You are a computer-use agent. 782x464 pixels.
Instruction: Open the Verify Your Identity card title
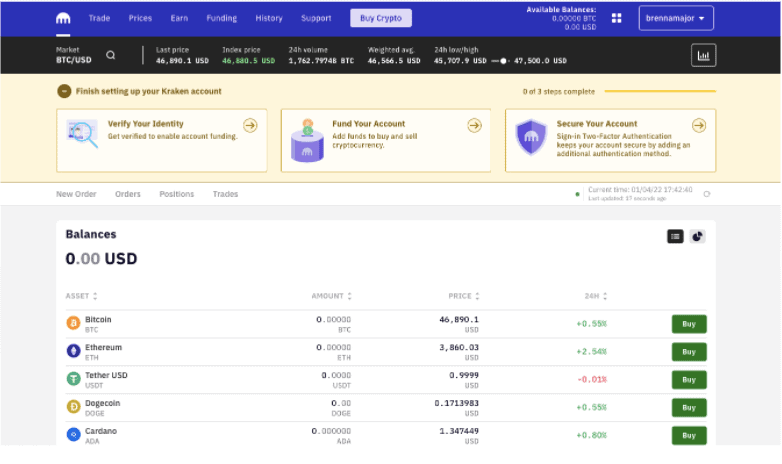tap(146, 124)
